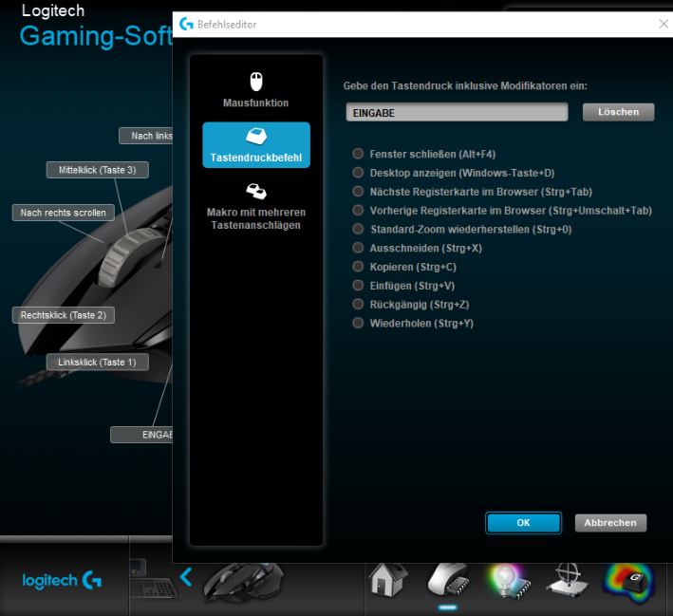Image resolution: width=673 pixels, height=616 pixels.
Task: Confirm with the OK button
Action: (x=523, y=523)
